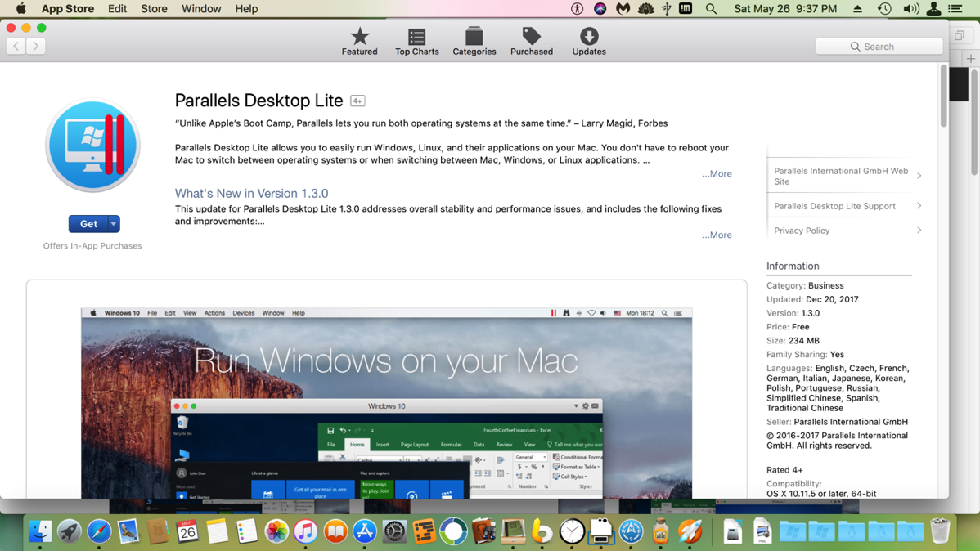
Task: Open System Preferences gear in dock
Action: pyautogui.click(x=394, y=531)
